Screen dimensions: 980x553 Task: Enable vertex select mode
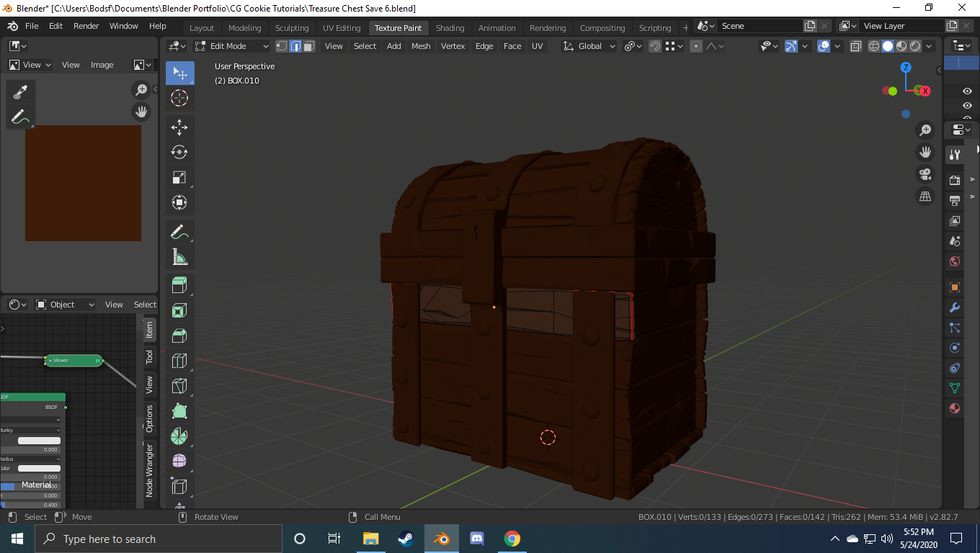click(x=282, y=46)
